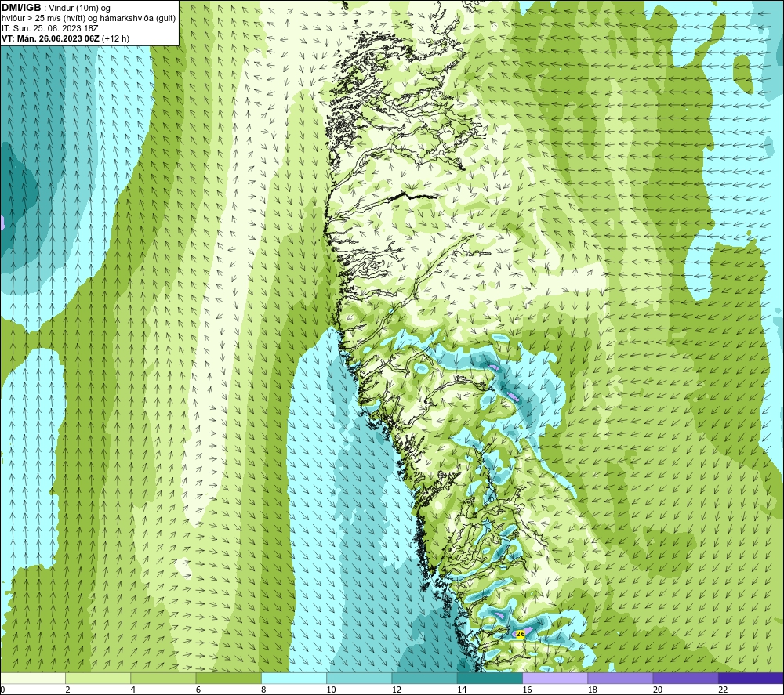Click the DMI/IGB title text
This screenshot has height=695, width=784.
pos(21,8)
